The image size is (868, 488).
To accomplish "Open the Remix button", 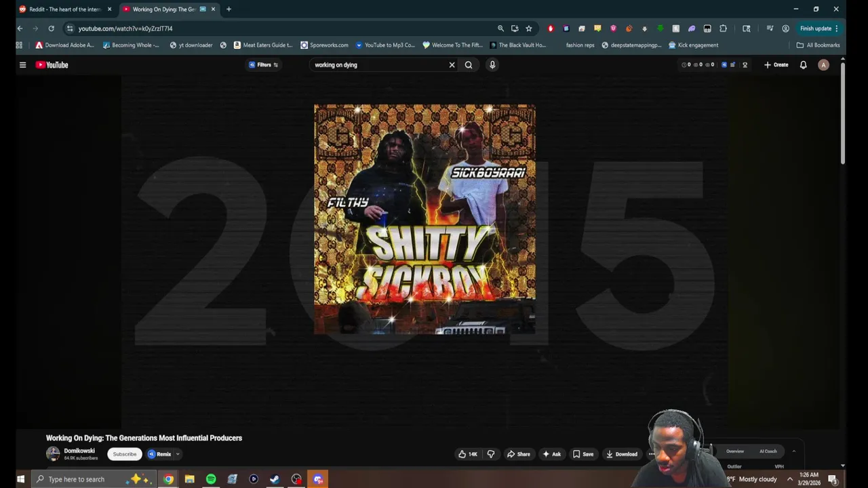I will pos(160,454).
